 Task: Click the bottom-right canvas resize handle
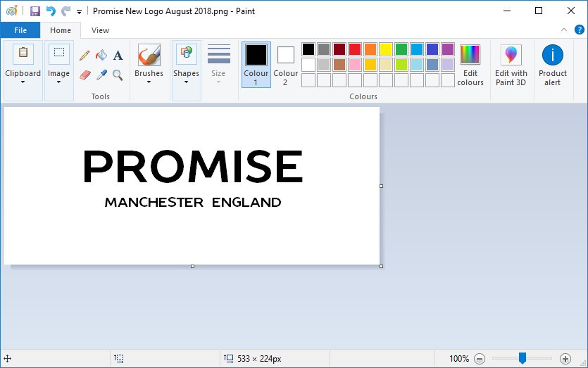click(382, 266)
